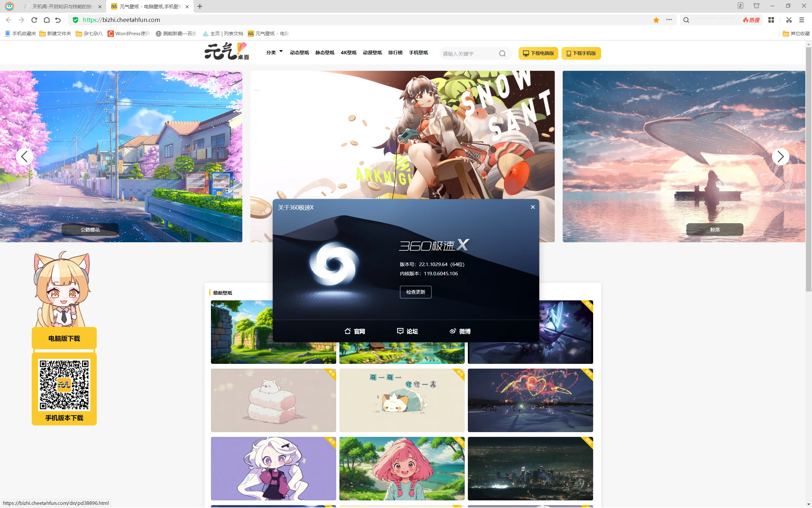Image resolution: width=812 pixels, height=508 pixels.
Task: Open the 微博 link in dialog
Action: pos(460,331)
